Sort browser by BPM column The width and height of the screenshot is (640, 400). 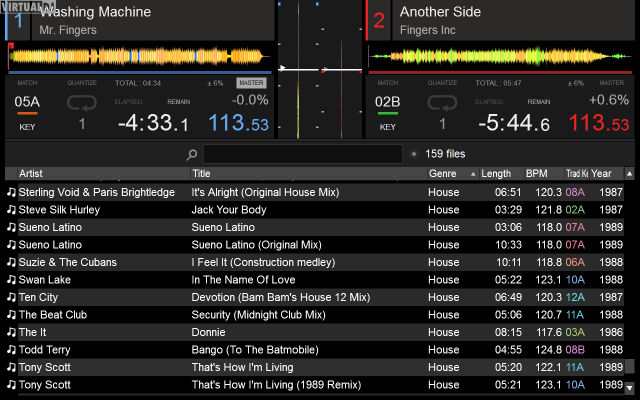[544, 173]
